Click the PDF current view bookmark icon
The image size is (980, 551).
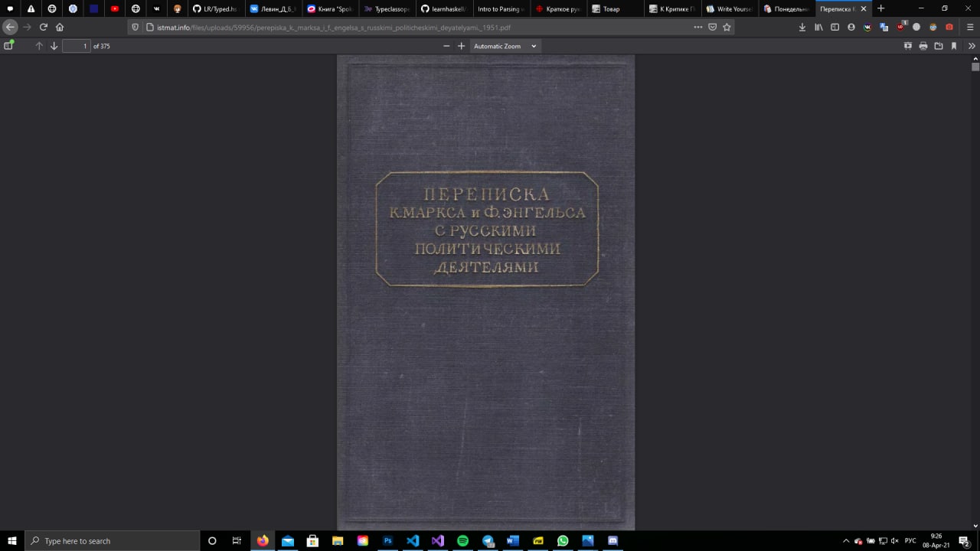(954, 46)
